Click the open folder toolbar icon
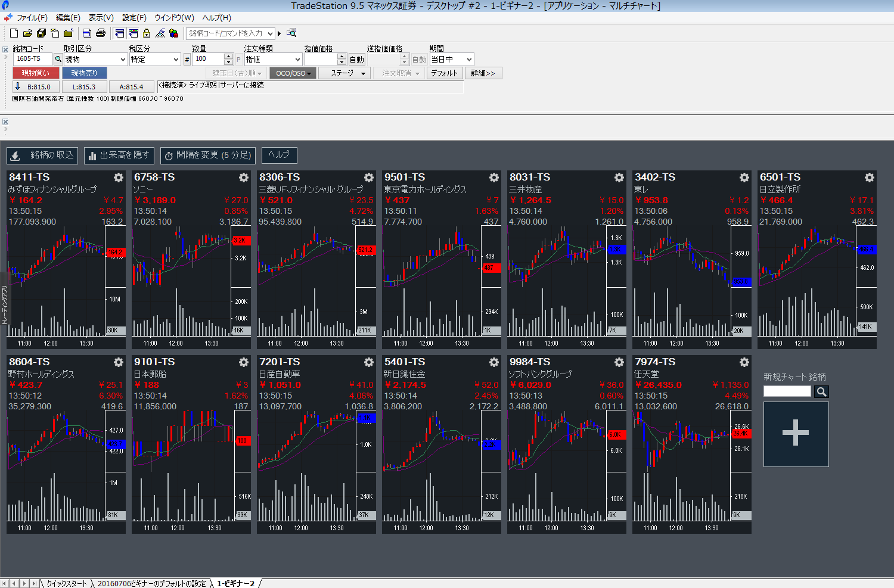This screenshot has height=588, width=894. (27, 33)
